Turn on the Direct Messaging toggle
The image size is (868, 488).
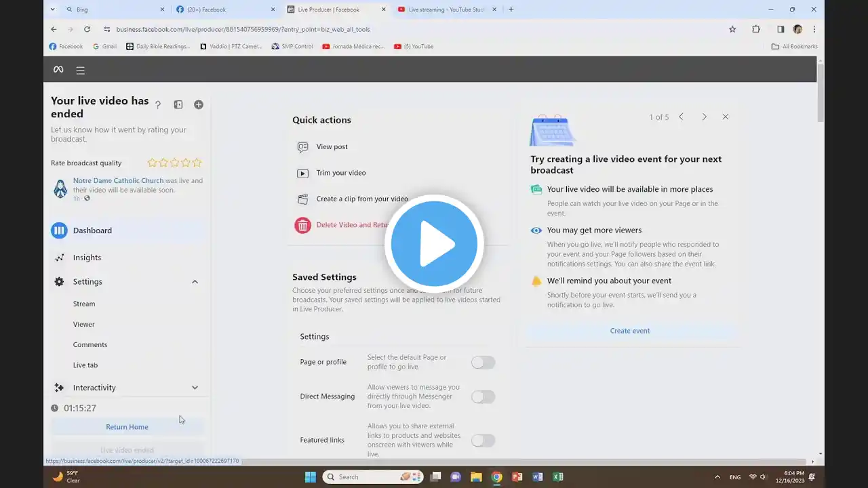[483, 396]
